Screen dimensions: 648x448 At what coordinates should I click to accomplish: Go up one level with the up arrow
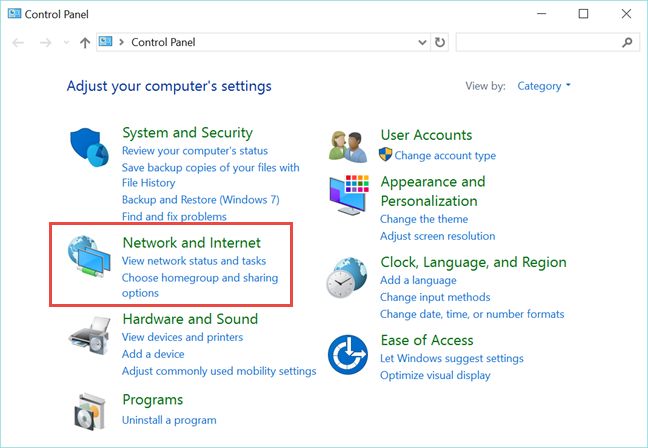tap(85, 43)
